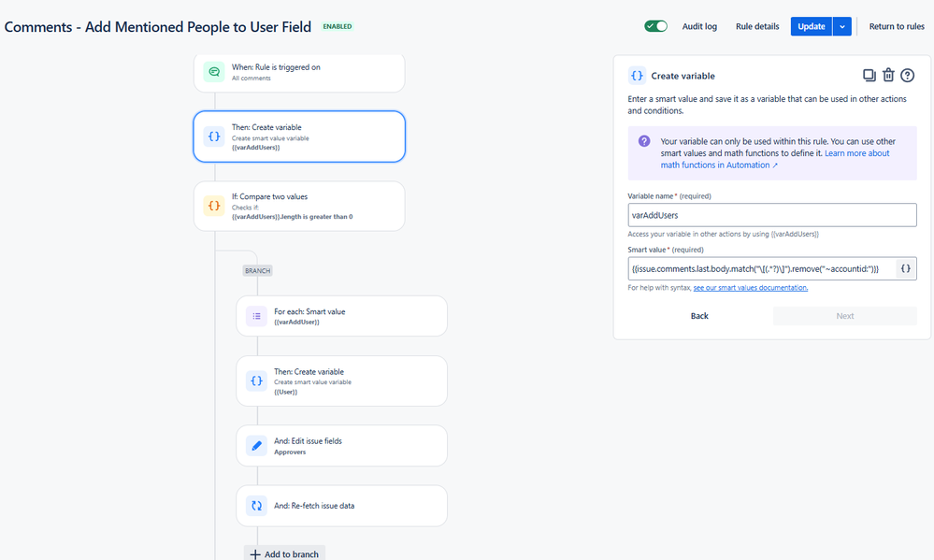Viewport: 934px width, 560px height.
Task: Select the Create variable User step
Action: tap(341, 381)
